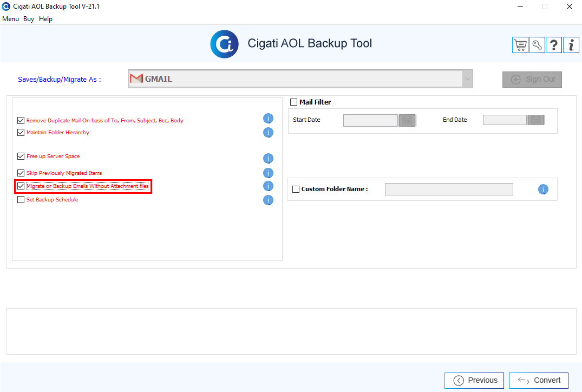Click the End Date input field
The height and width of the screenshot is (392, 582).
(x=505, y=120)
